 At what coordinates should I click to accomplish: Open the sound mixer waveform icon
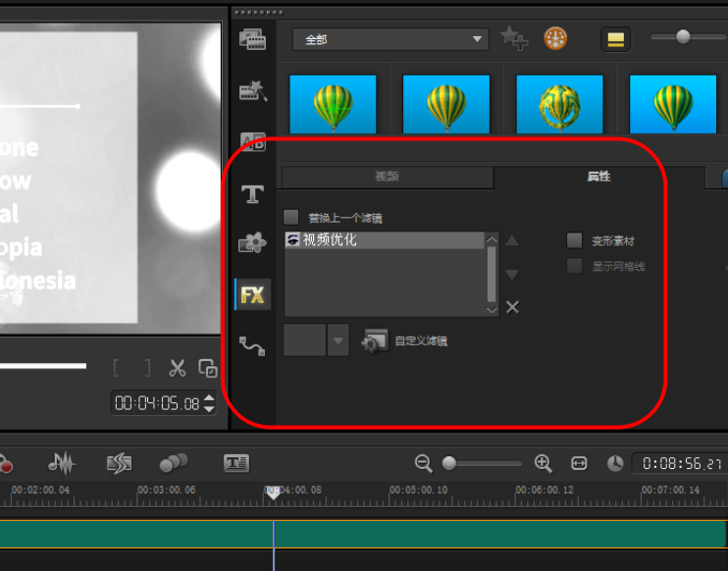click(x=62, y=463)
